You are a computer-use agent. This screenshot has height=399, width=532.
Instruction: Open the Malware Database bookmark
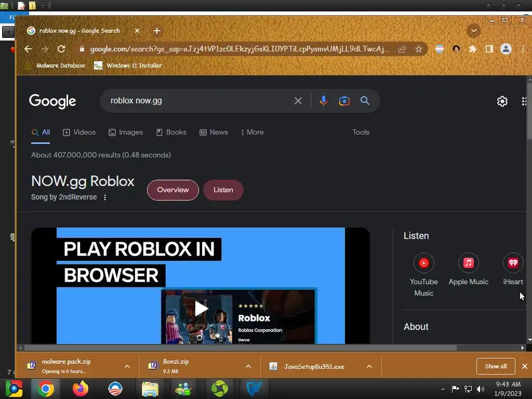pos(56,65)
